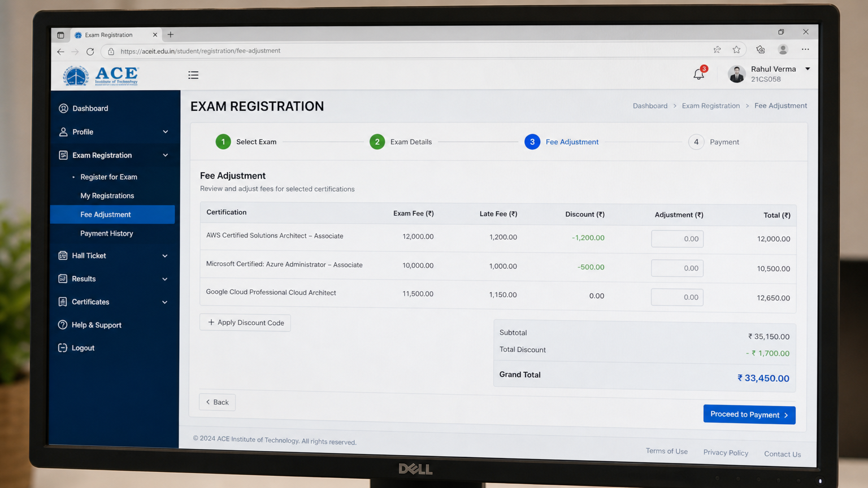Open Privacy Policy footer link
This screenshot has width=868, height=488.
pos(726,452)
